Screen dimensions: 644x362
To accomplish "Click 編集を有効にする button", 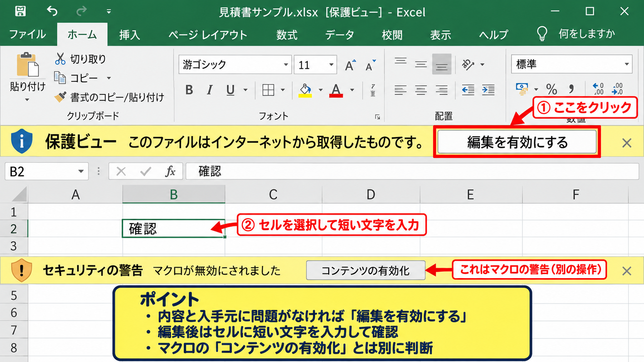I will tap(517, 142).
